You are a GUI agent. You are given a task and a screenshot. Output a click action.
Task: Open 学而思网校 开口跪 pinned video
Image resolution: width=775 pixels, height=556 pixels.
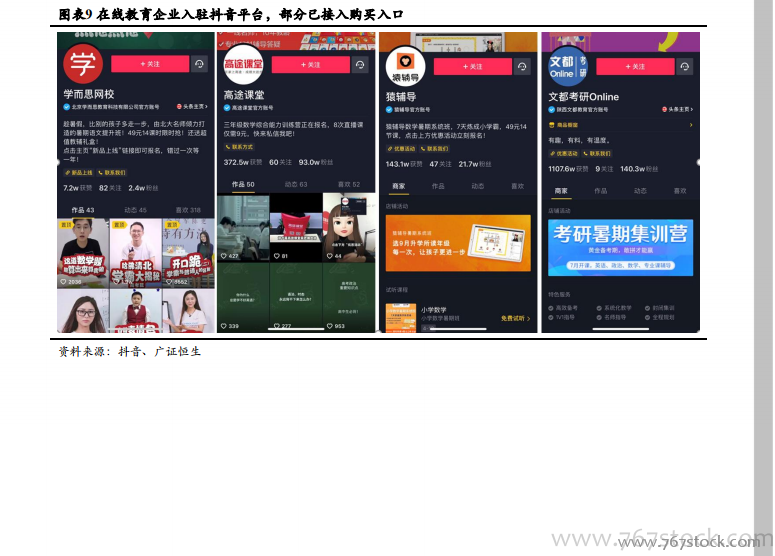(189, 254)
